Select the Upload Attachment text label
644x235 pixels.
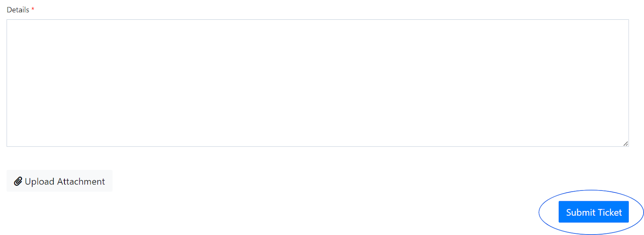(65, 182)
